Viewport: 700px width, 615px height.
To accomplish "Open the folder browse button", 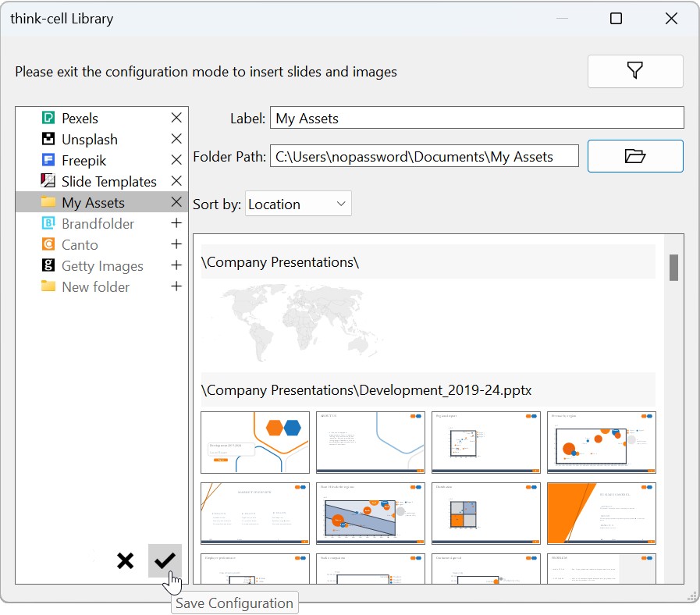I will pyautogui.click(x=634, y=156).
